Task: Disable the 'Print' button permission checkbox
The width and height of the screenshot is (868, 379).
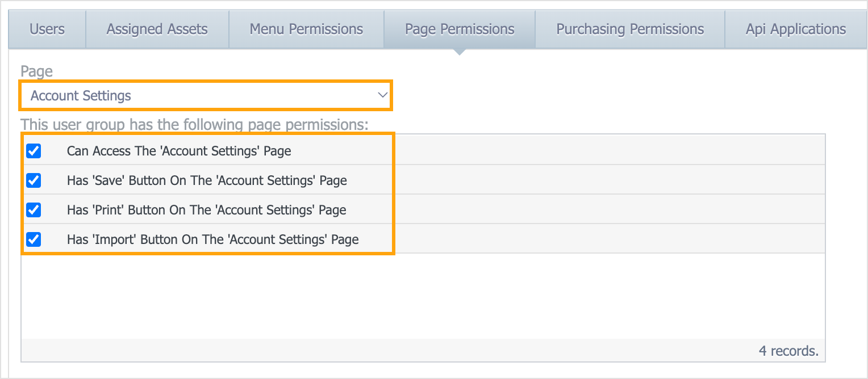Action: click(34, 210)
